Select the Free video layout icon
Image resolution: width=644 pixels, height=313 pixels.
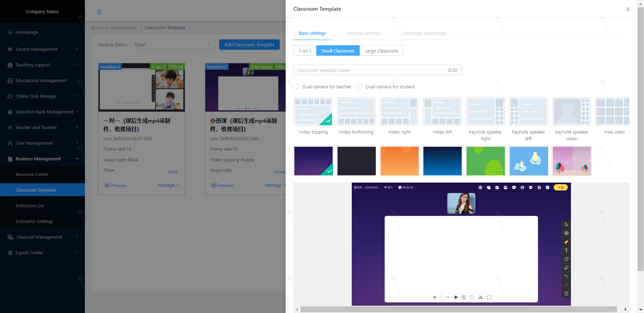coord(612,112)
